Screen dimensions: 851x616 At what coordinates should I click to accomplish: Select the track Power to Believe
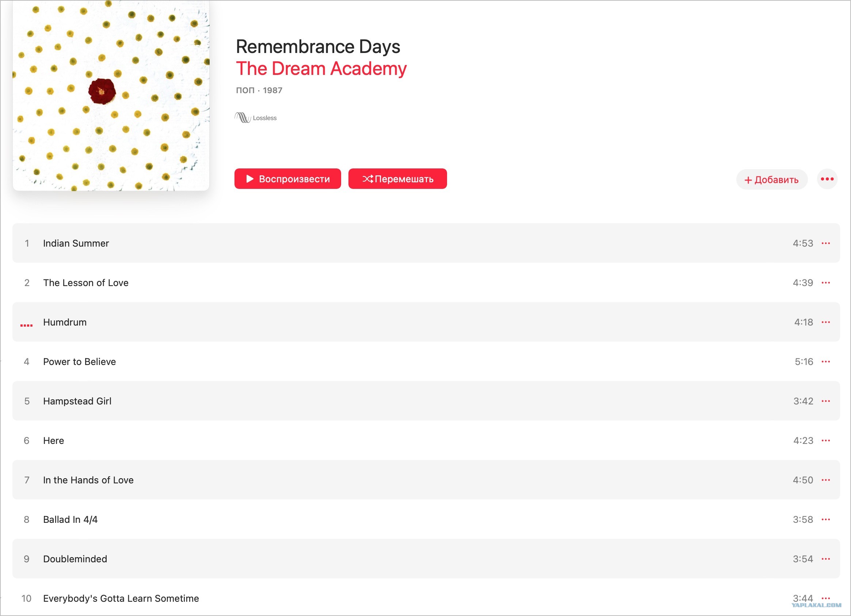point(426,361)
